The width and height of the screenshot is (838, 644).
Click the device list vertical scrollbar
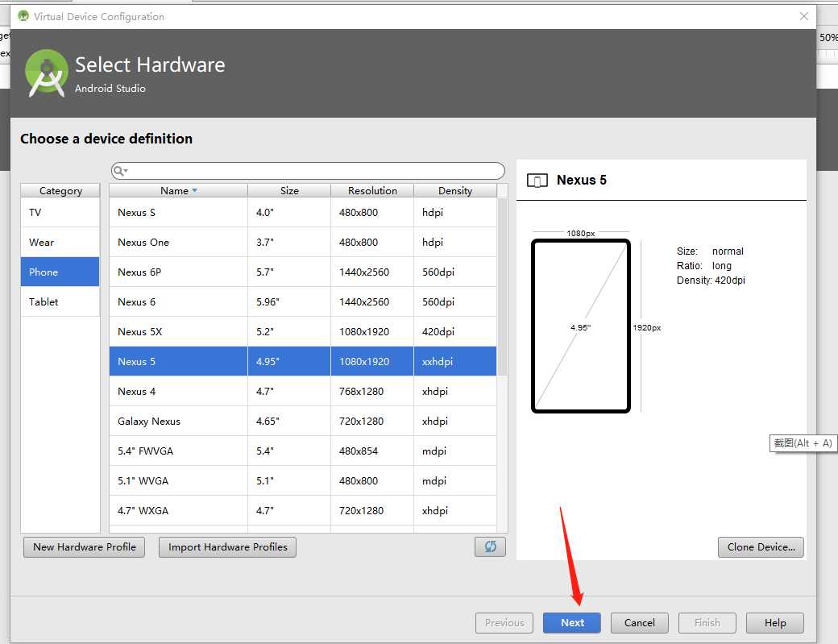[502, 287]
